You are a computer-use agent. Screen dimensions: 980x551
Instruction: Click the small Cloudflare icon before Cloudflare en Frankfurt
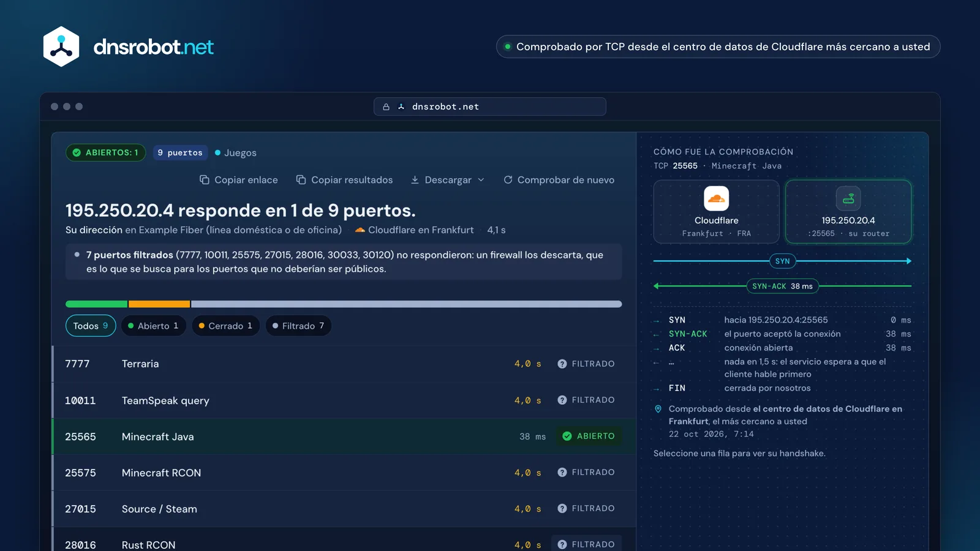(x=360, y=230)
